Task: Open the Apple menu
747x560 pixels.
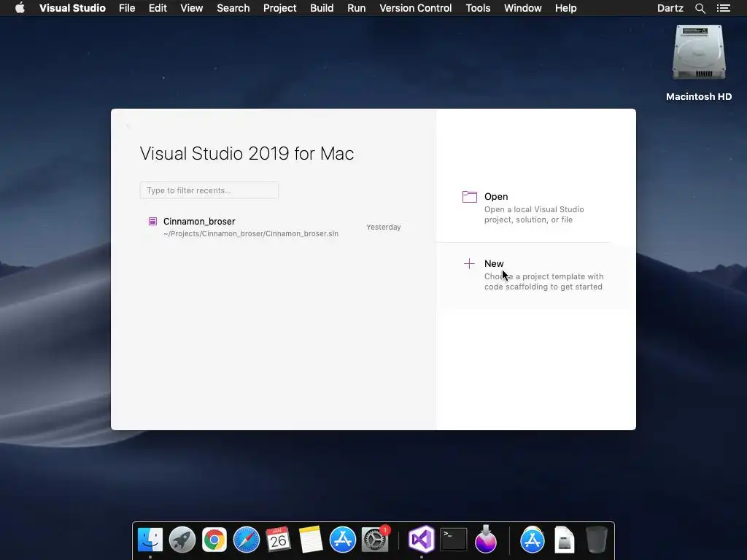Action: tap(20, 8)
